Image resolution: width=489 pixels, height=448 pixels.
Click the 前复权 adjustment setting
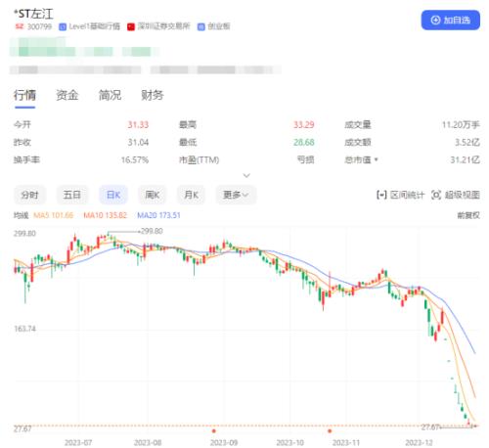(x=468, y=215)
